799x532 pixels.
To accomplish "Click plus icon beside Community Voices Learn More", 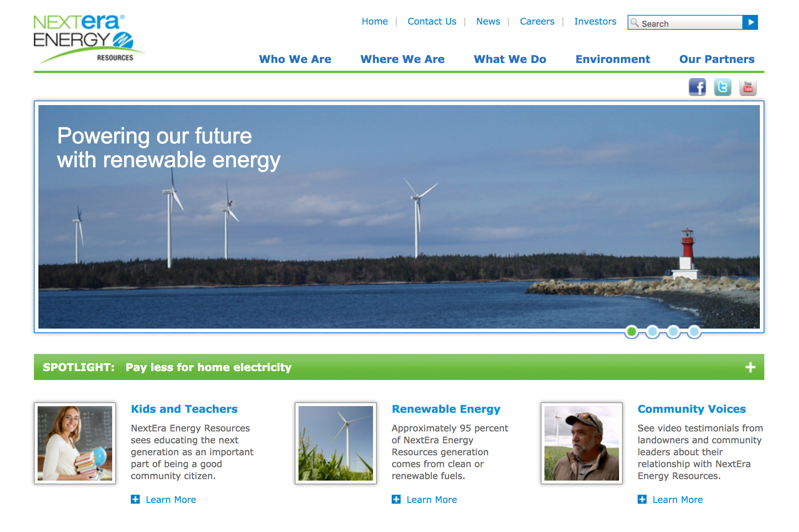I will click(x=642, y=499).
